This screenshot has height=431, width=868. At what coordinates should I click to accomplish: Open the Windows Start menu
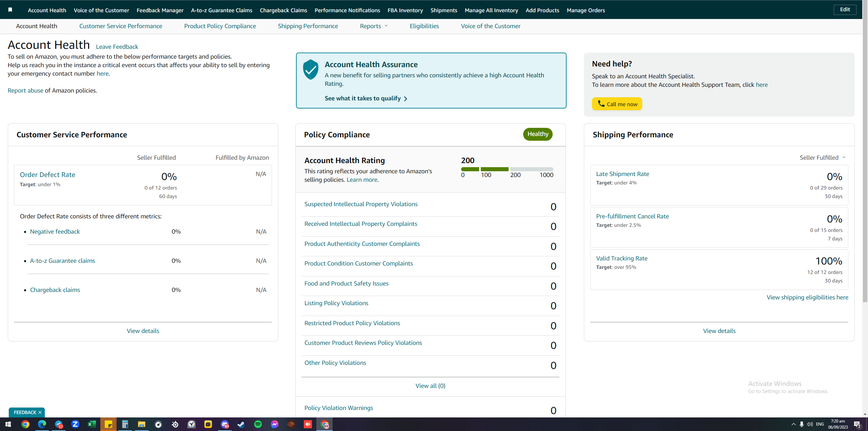[x=8, y=424]
